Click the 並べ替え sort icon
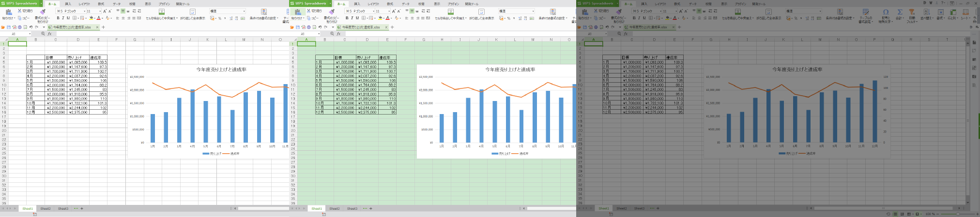Image resolution: width=980 pixels, height=217 pixels. click(926, 12)
